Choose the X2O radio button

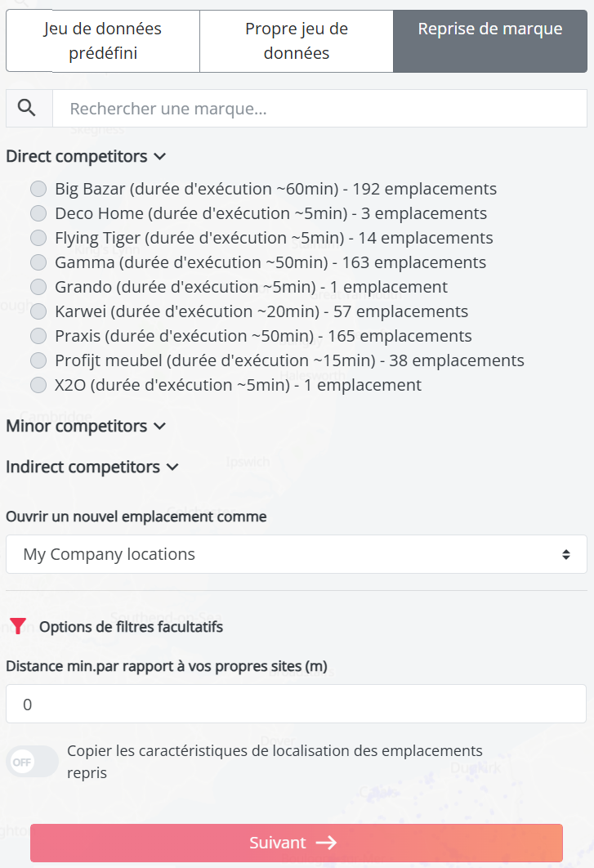pyautogui.click(x=38, y=385)
